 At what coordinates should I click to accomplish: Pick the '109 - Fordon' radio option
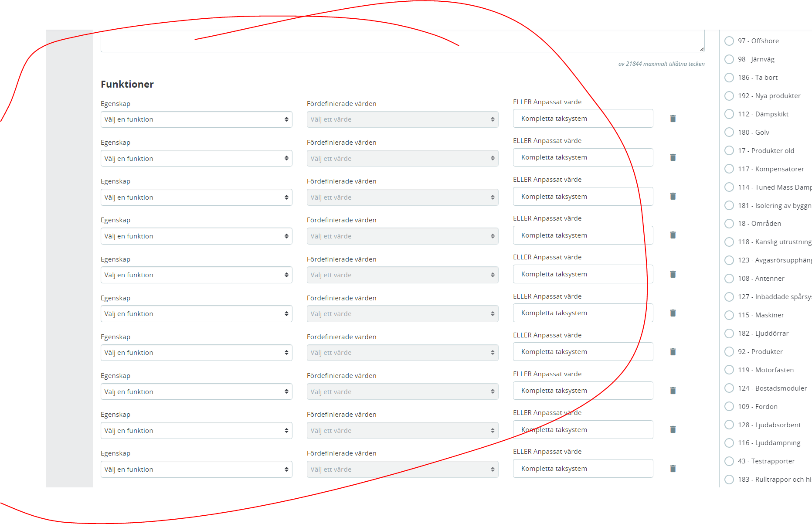pyautogui.click(x=729, y=407)
